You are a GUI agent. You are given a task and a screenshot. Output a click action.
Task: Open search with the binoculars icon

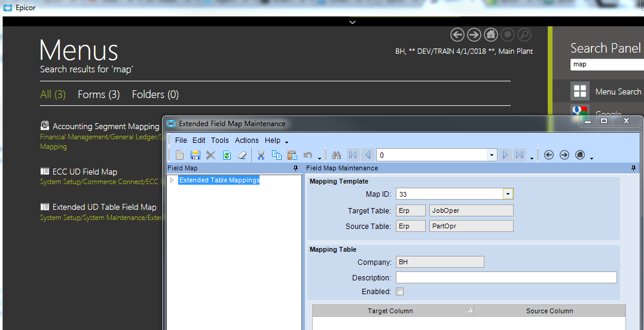pyautogui.click(x=337, y=155)
